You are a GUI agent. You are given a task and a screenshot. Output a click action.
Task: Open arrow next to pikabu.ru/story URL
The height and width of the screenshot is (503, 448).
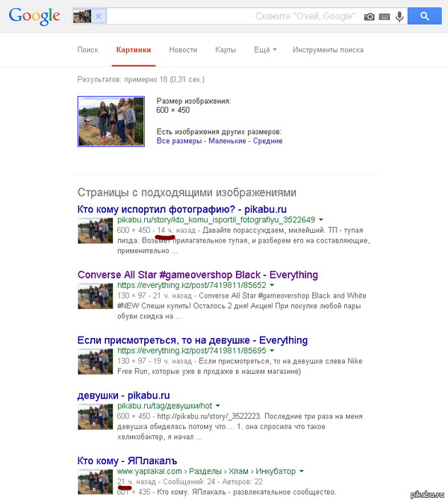[321, 220]
